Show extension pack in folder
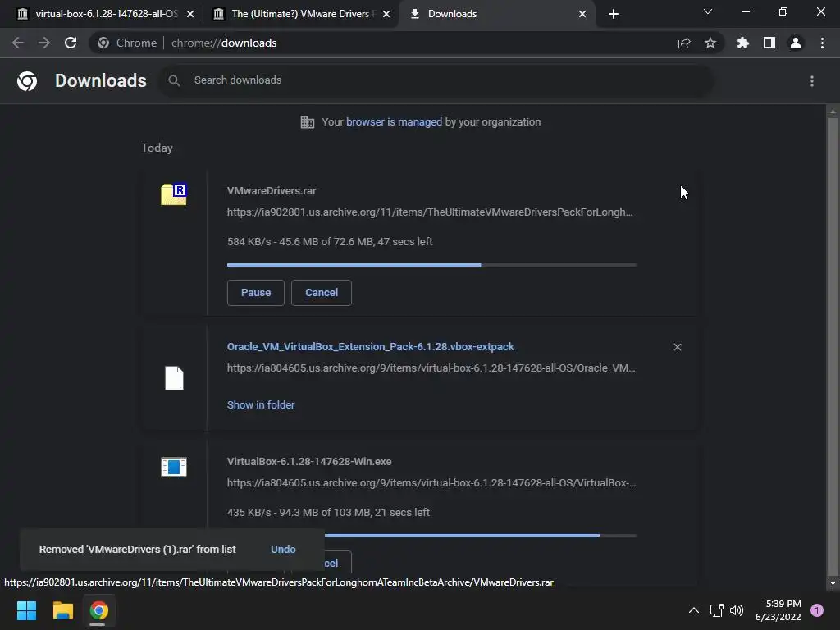This screenshot has width=840, height=630. pos(261,405)
